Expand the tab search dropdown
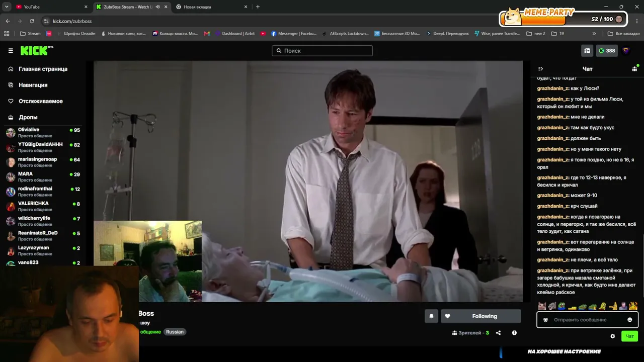 [7, 7]
